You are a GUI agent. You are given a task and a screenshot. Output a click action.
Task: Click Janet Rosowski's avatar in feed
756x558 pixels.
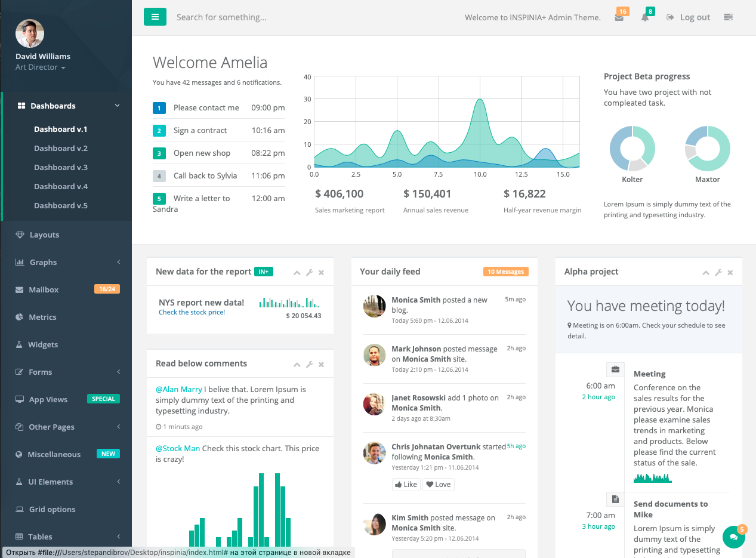tap(374, 404)
